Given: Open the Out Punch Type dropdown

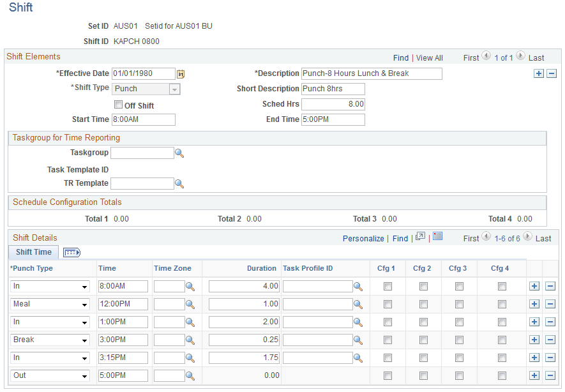Looking at the screenshot, I should point(50,376).
